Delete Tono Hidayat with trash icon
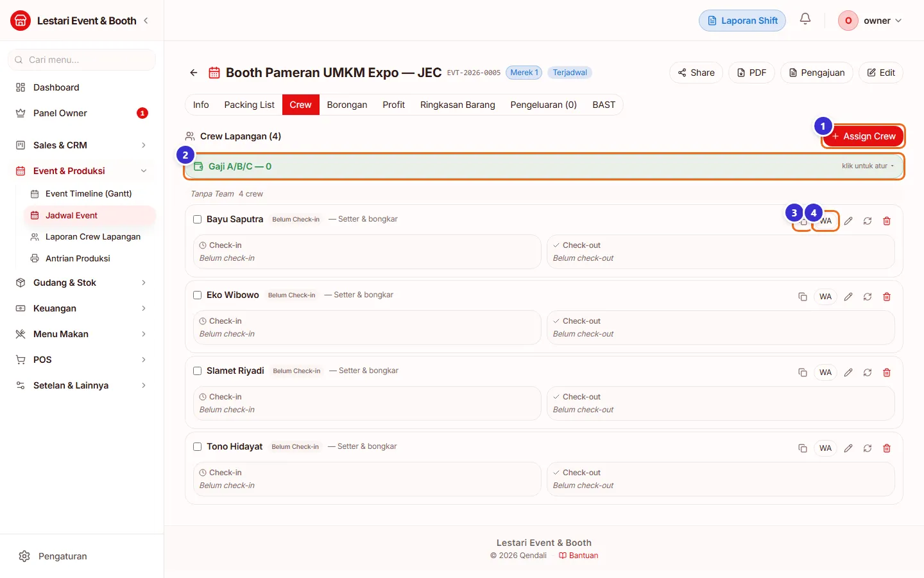Image resolution: width=924 pixels, height=578 pixels. (x=887, y=448)
